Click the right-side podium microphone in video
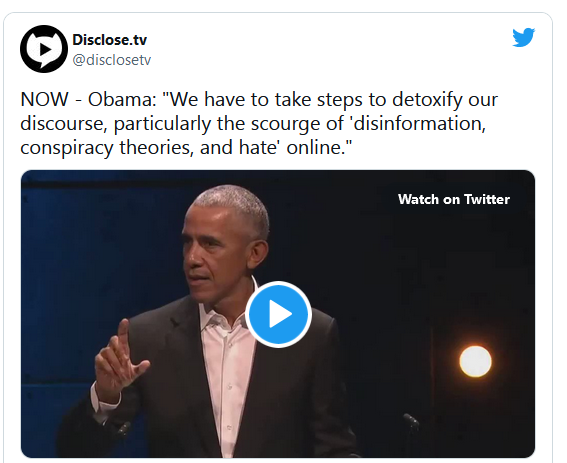This screenshot has width=567, height=463. [x=411, y=421]
